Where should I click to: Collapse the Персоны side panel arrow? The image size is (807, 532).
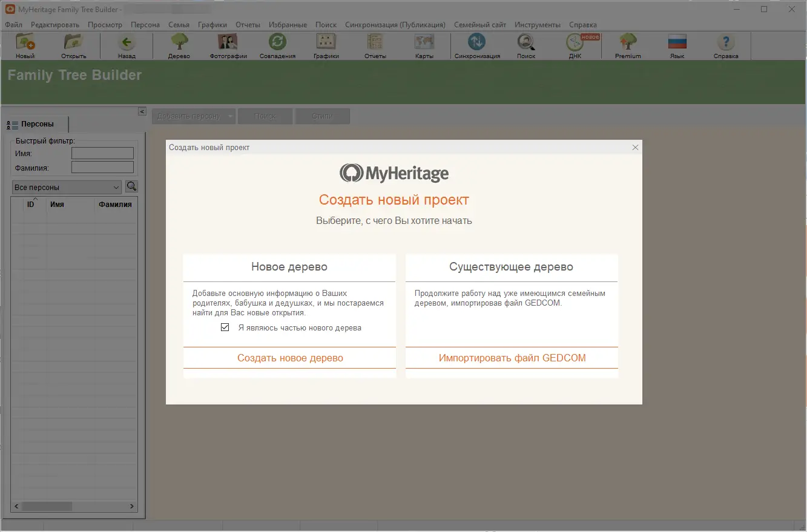142,111
